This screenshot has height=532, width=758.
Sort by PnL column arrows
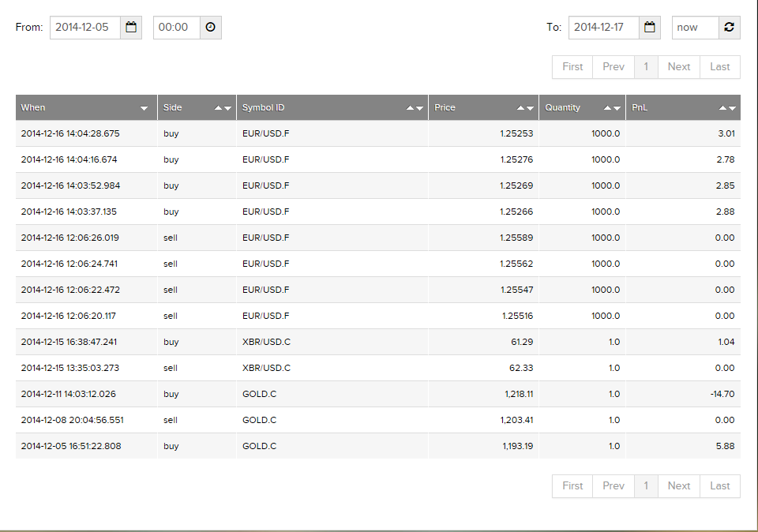tap(727, 108)
